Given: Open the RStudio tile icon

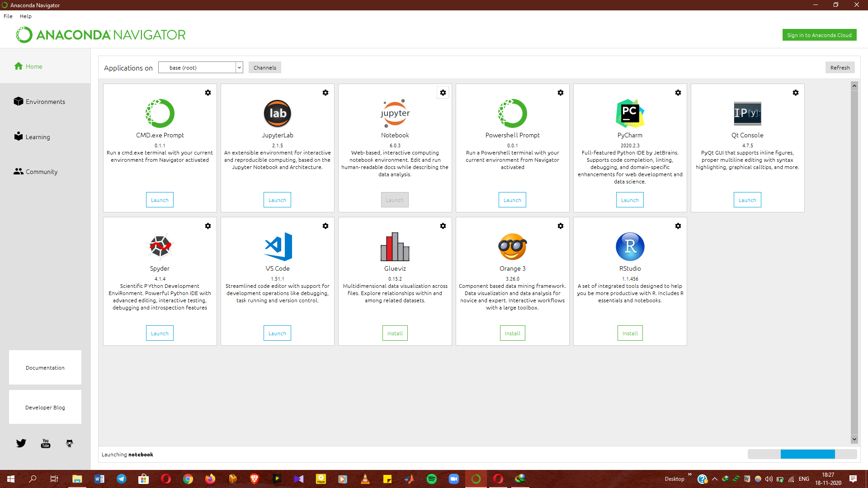Looking at the screenshot, I should pyautogui.click(x=630, y=247).
